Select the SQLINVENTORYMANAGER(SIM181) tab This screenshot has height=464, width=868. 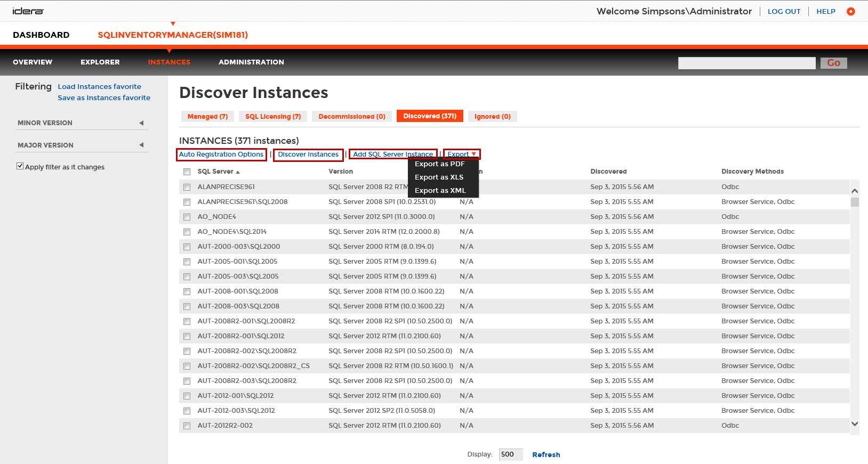(x=173, y=35)
